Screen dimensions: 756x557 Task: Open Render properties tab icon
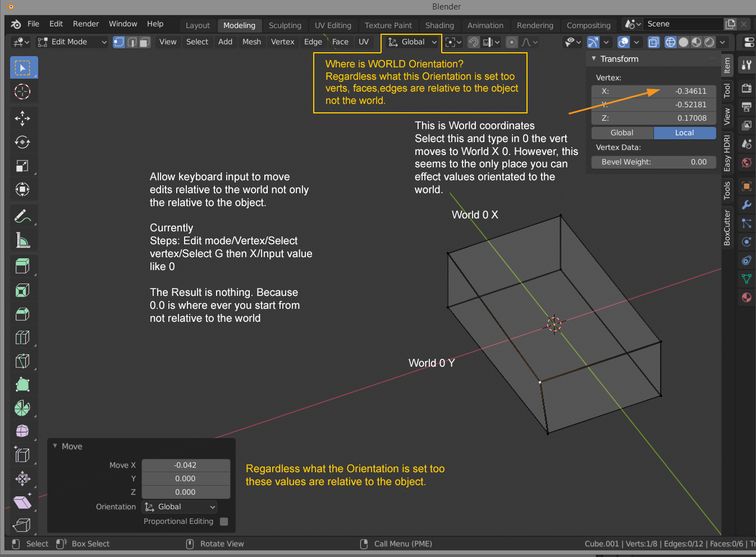tap(746, 88)
